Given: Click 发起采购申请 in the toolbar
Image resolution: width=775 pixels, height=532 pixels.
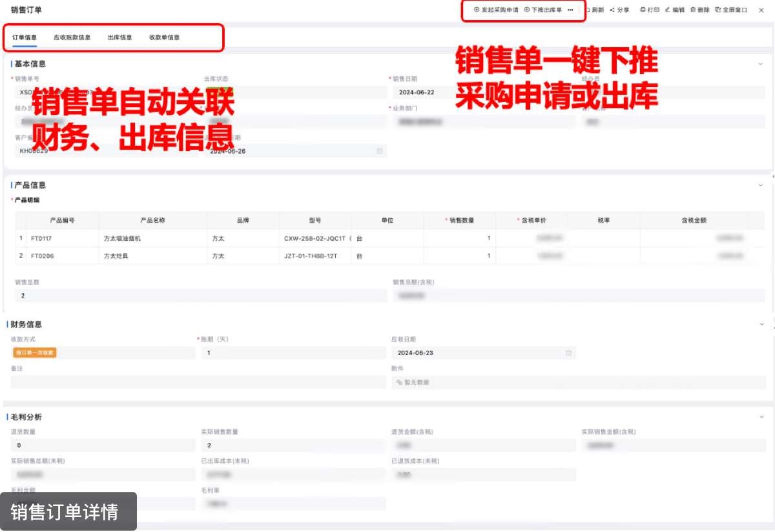Looking at the screenshot, I should [x=496, y=10].
